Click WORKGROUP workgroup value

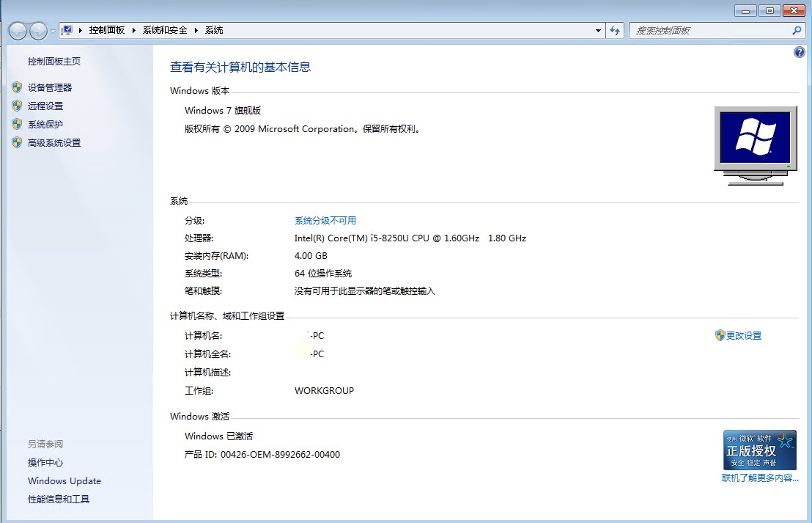324,391
